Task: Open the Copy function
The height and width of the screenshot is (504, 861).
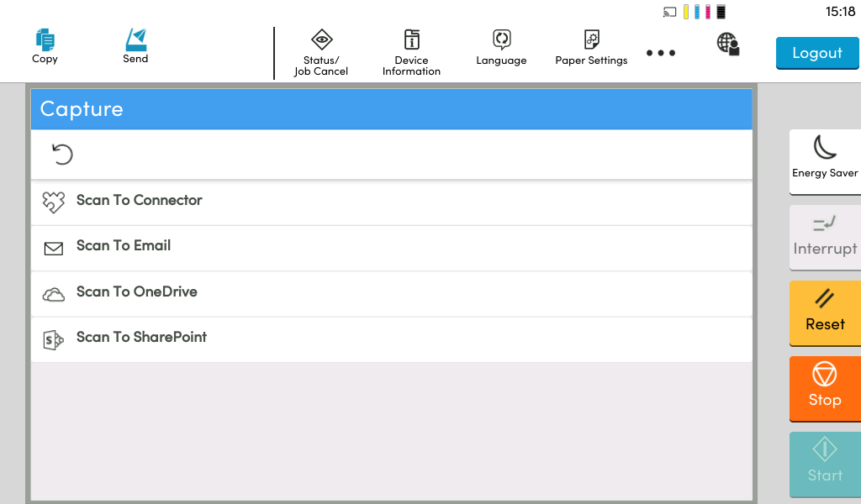Action: coord(45,46)
